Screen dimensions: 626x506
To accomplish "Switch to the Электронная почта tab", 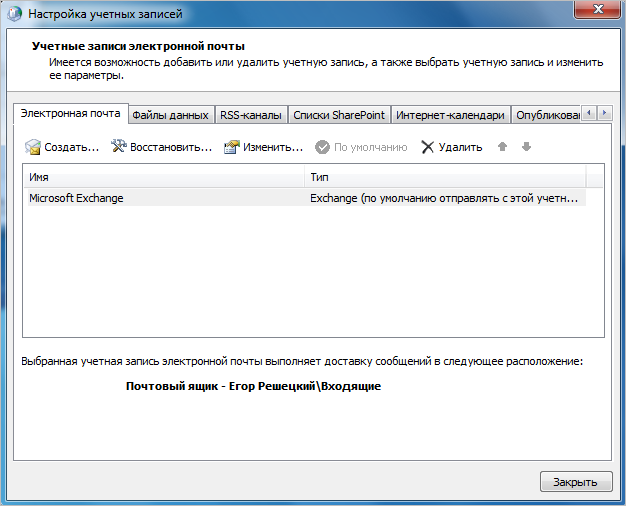I will click(70, 114).
